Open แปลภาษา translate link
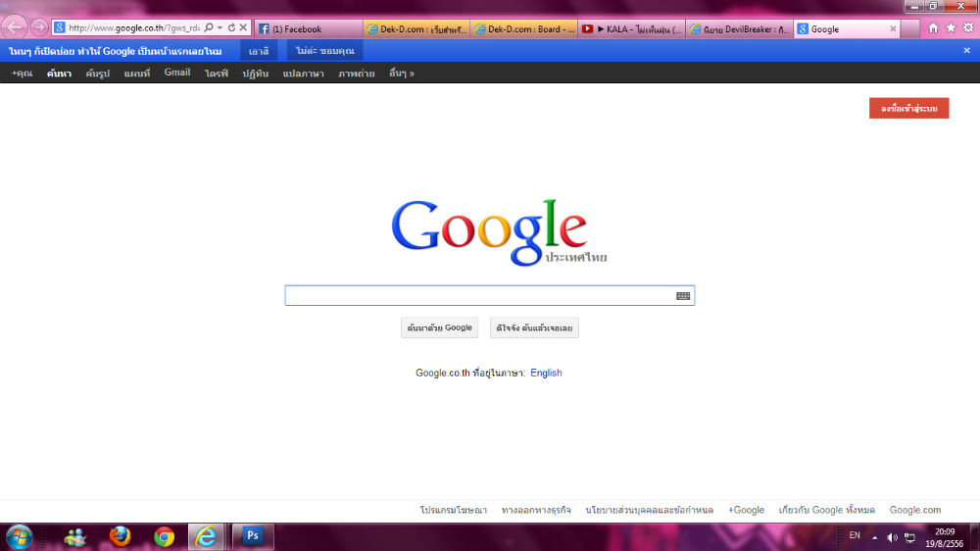The width and height of the screenshot is (980, 551). [x=303, y=74]
